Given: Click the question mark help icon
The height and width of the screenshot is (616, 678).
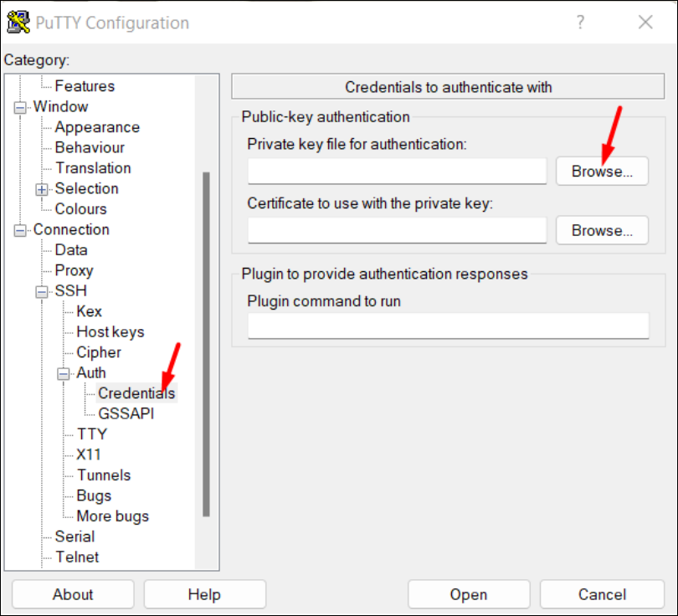Looking at the screenshot, I should point(580,23).
